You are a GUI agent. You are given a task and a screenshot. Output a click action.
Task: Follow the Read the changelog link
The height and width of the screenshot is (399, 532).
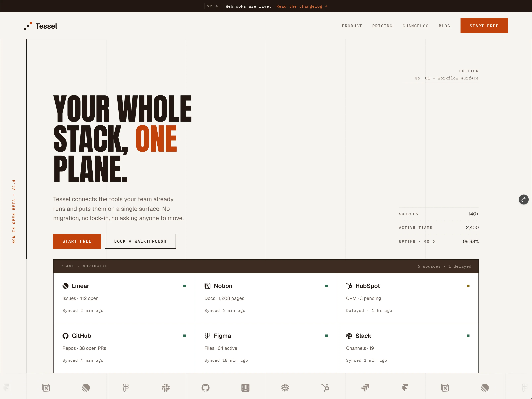(302, 6)
